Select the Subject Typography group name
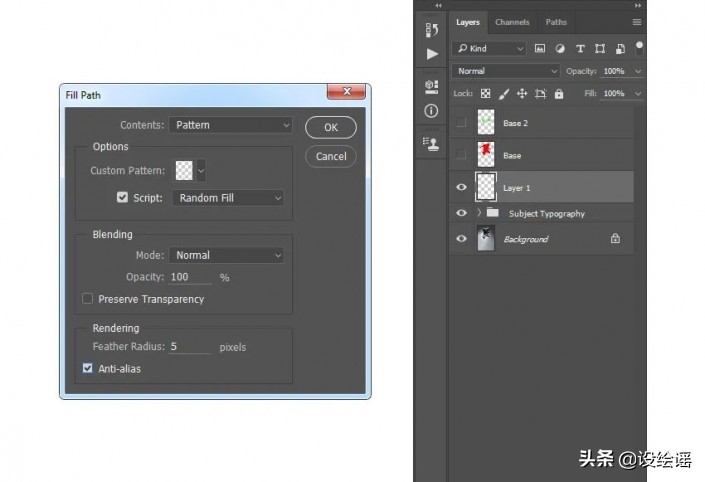Viewport: 705px width, 482px height. (547, 214)
